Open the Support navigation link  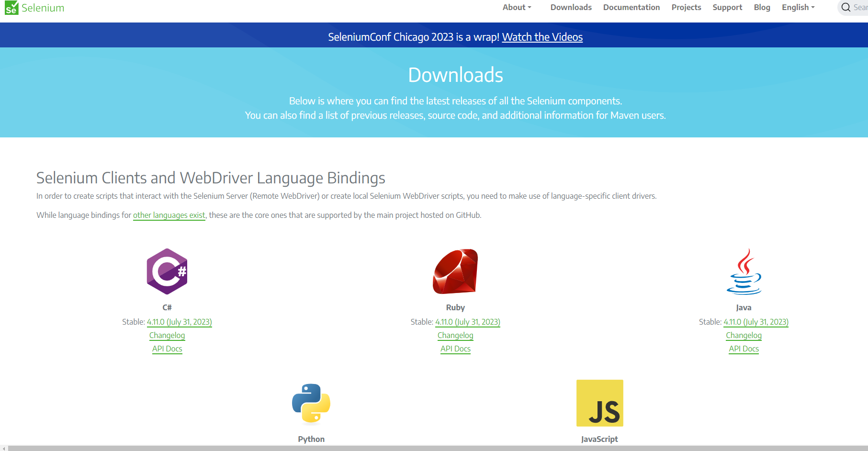(727, 7)
